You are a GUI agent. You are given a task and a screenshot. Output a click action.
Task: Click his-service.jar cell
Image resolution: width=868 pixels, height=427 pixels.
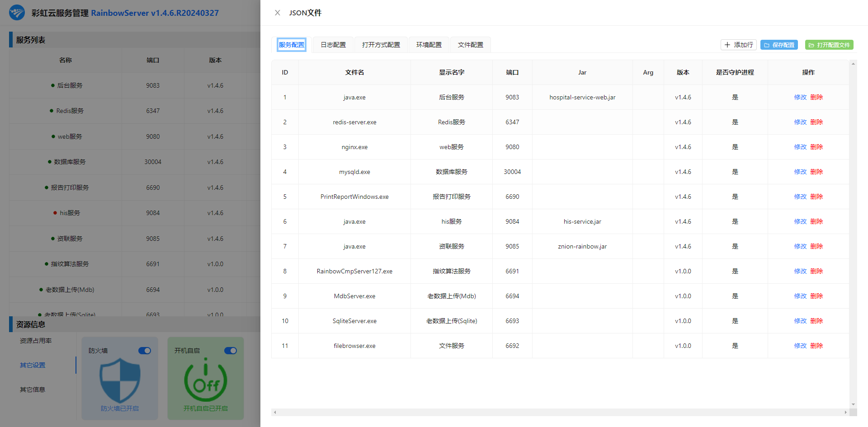click(x=582, y=221)
